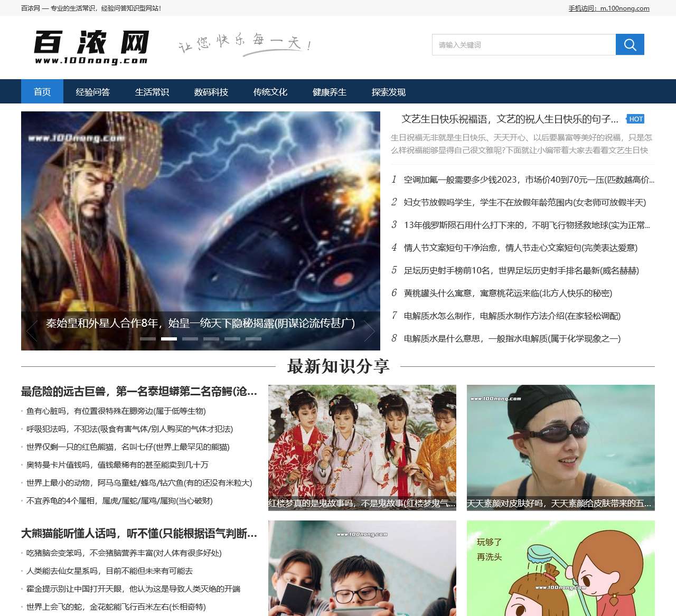676x616 pixels.
Task: Click the blue search magnifier button
Action: coord(630,44)
